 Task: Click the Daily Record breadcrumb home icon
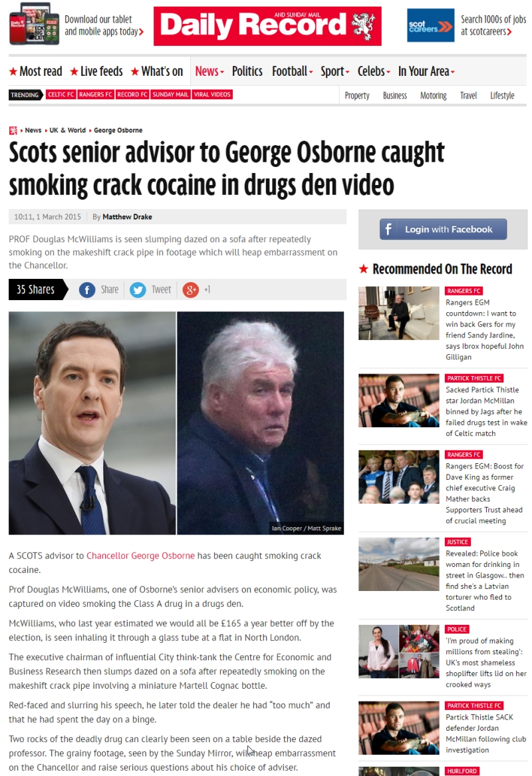(13, 130)
